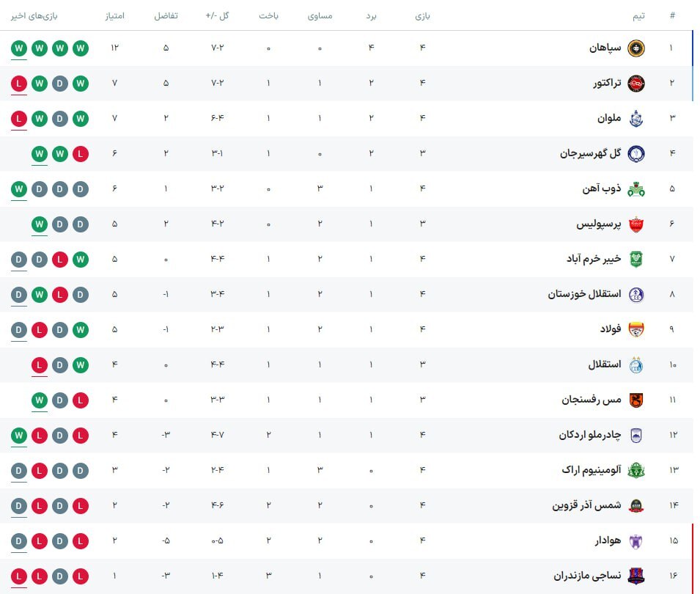
Task: Click the Persepolis red crest icon
Action: coord(635,224)
